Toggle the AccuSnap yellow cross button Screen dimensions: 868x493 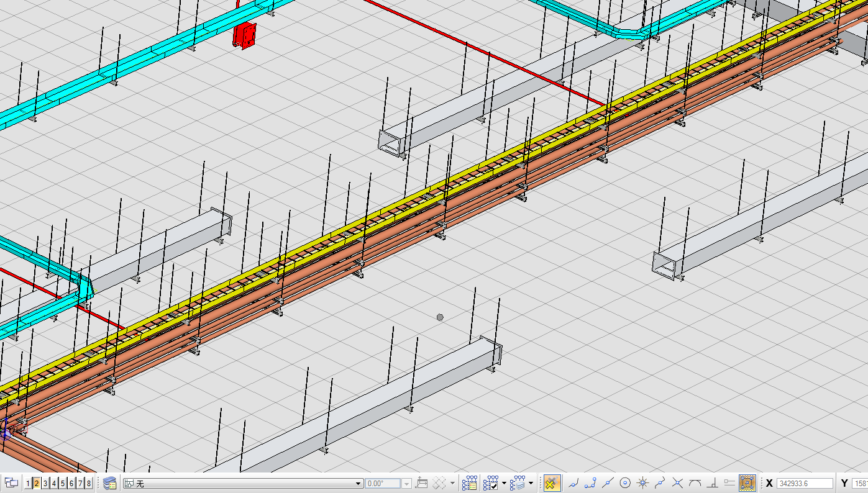pyautogui.click(x=551, y=483)
